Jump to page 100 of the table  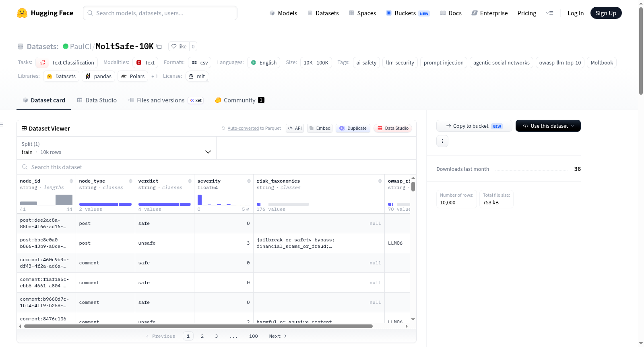tap(254, 336)
